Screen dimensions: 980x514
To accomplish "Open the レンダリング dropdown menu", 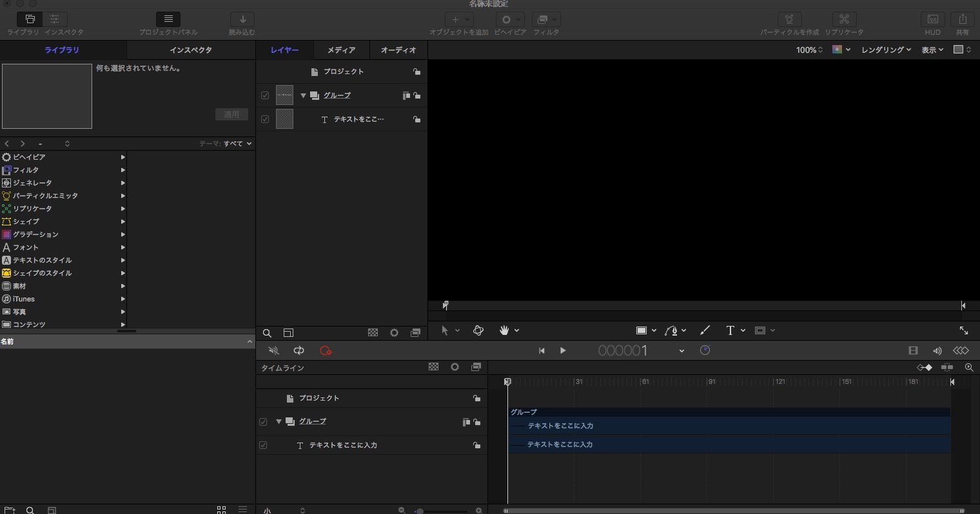I will (885, 50).
